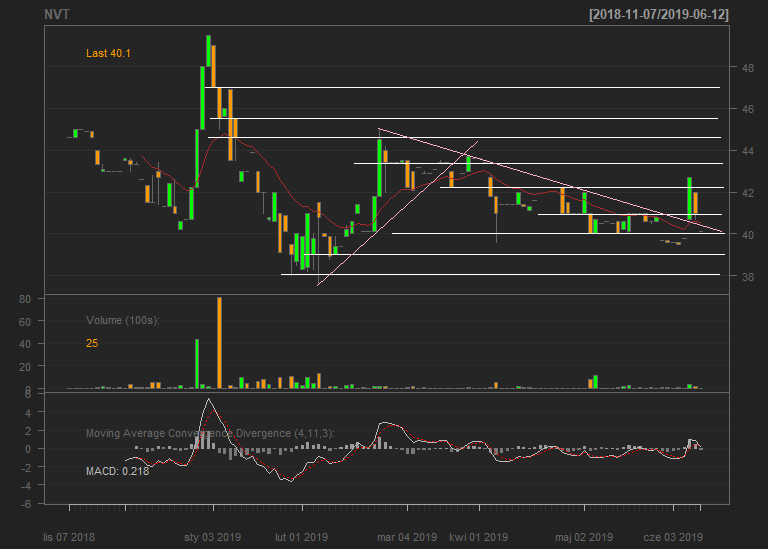The width and height of the screenshot is (768, 549).
Task: Click the tall green volume bar near 40
Action: coord(197,364)
